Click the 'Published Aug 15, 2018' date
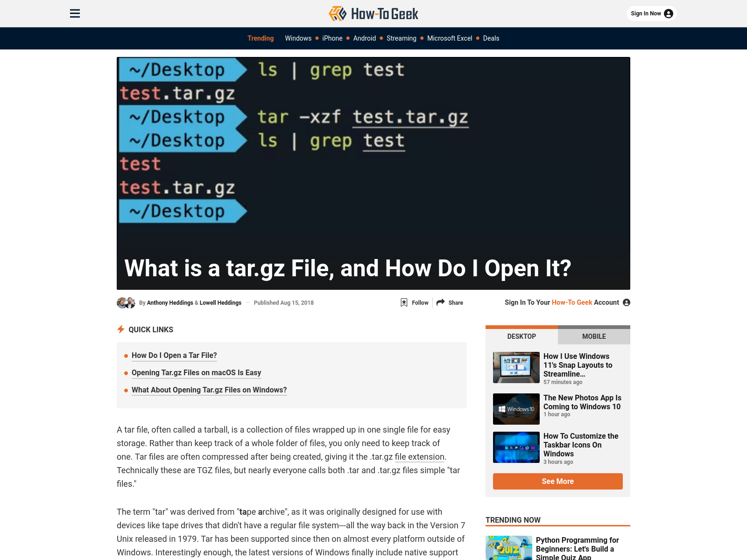 click(284, 303)
